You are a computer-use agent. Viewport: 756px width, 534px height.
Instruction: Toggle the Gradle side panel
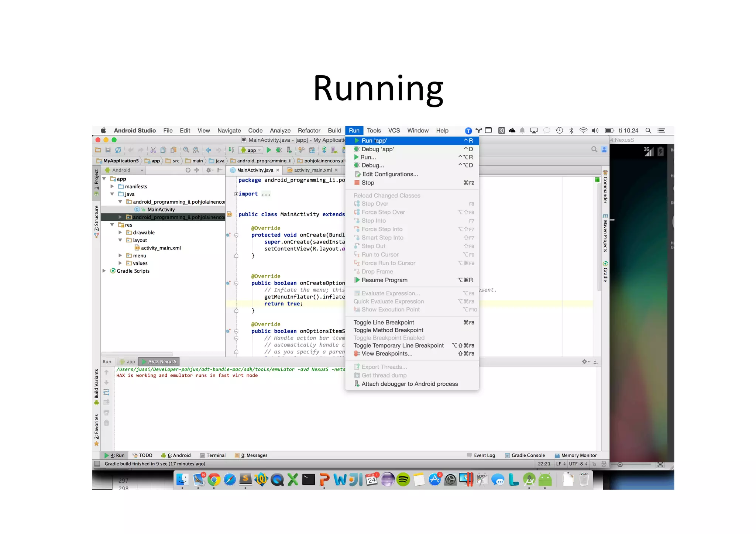click(605, 272)
